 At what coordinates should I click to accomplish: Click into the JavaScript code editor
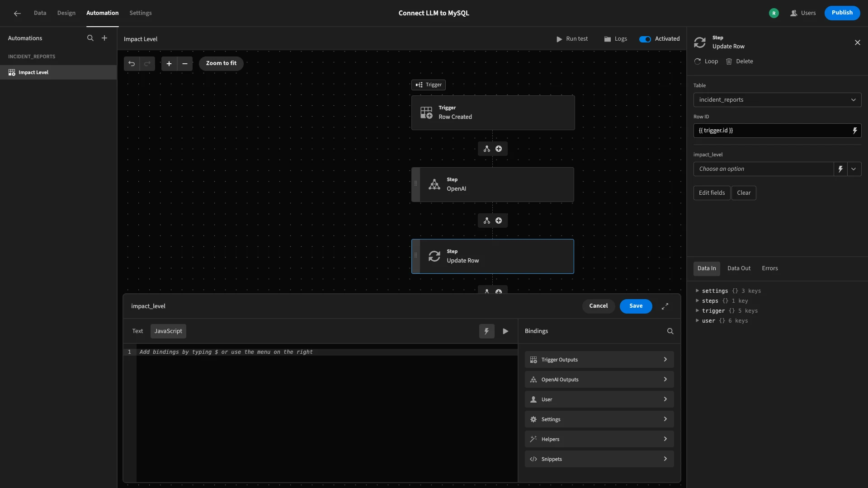coord(327,413)
